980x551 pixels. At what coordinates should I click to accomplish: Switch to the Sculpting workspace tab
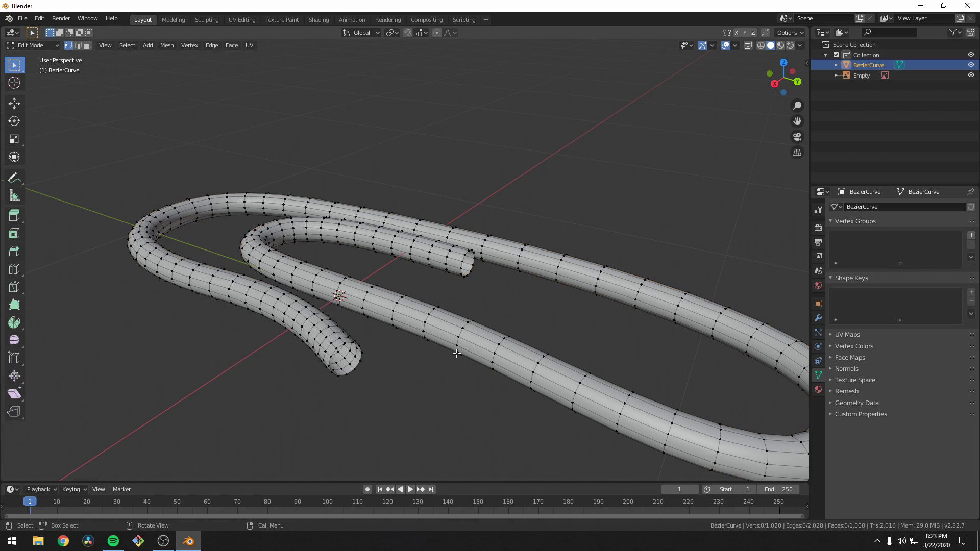(x=207, y=19)
